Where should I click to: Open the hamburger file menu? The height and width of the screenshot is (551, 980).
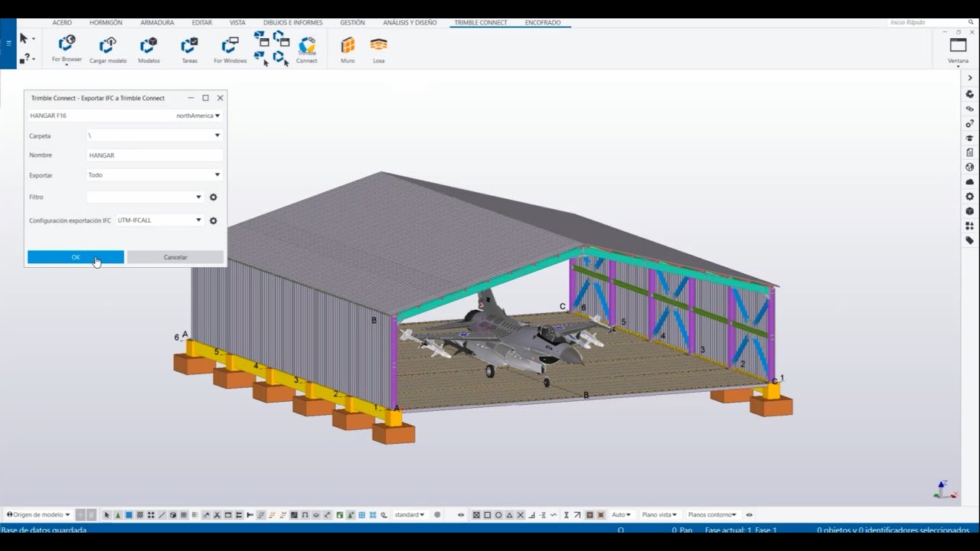pos(8,43)
